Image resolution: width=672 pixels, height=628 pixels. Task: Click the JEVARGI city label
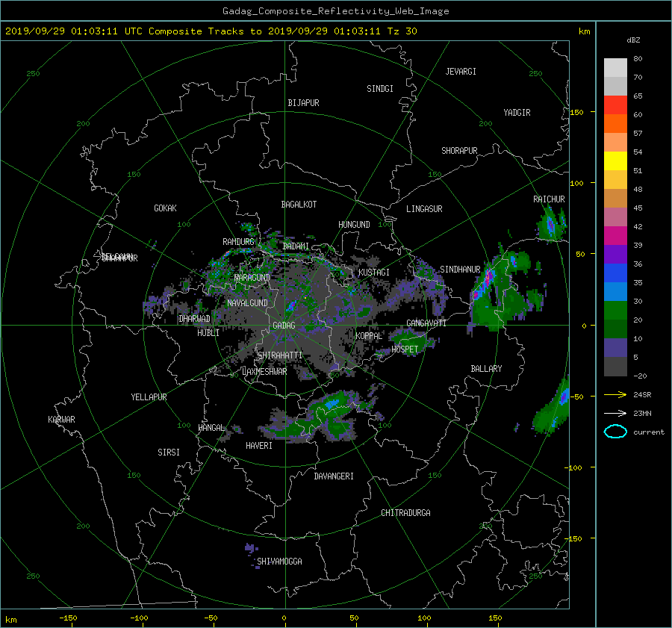click(461, 72)
